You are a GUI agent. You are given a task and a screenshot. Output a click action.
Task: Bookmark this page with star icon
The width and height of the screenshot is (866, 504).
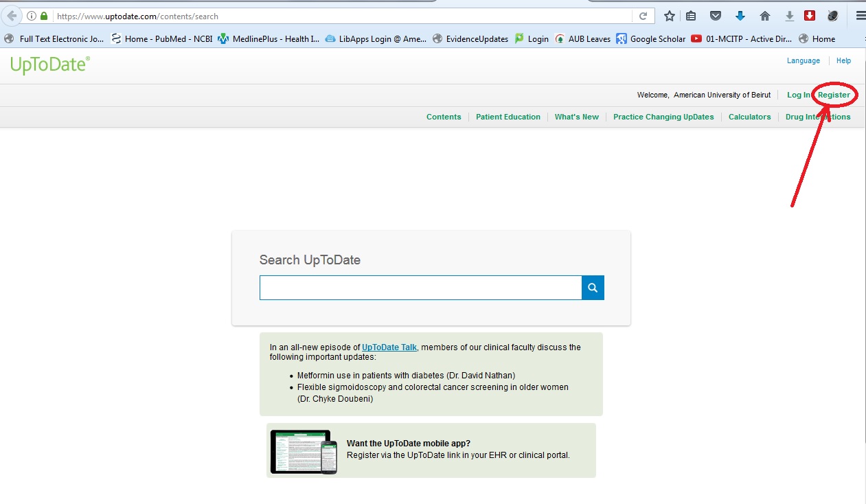coord(670,16)
